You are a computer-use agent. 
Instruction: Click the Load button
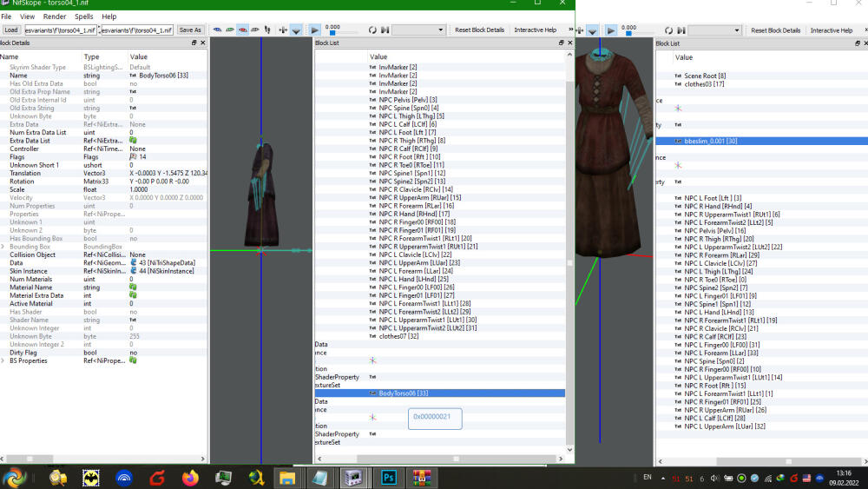coord(11,30)
